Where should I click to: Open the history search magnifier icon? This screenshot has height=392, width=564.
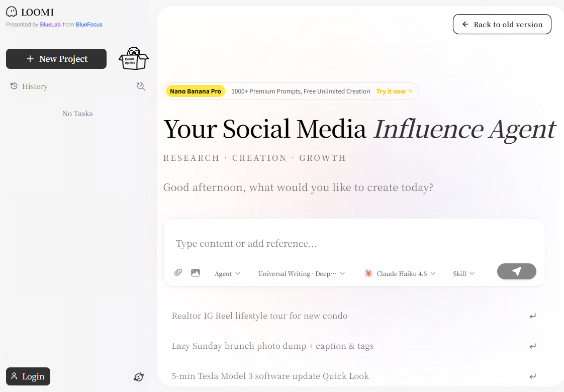pos(141,86)
